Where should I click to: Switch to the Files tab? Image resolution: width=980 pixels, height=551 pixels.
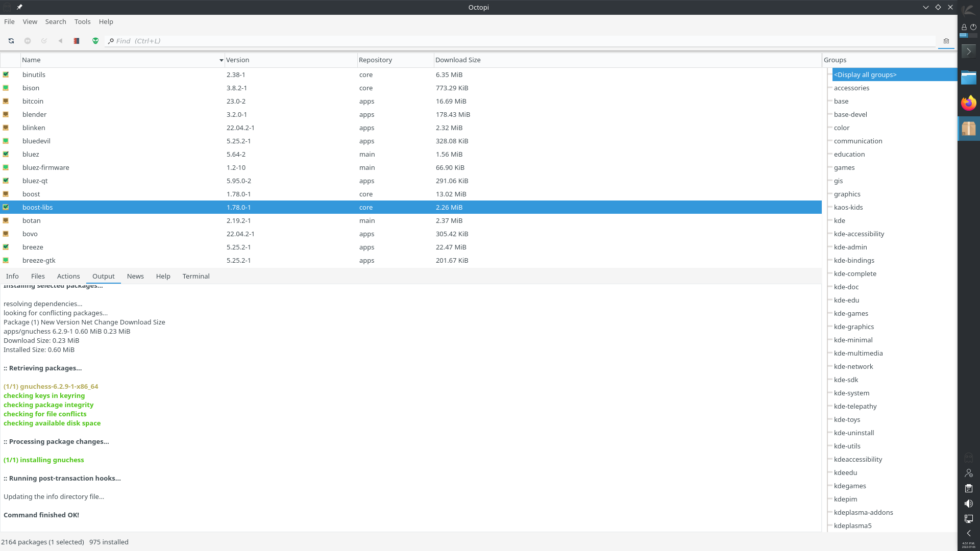point(38,276)
